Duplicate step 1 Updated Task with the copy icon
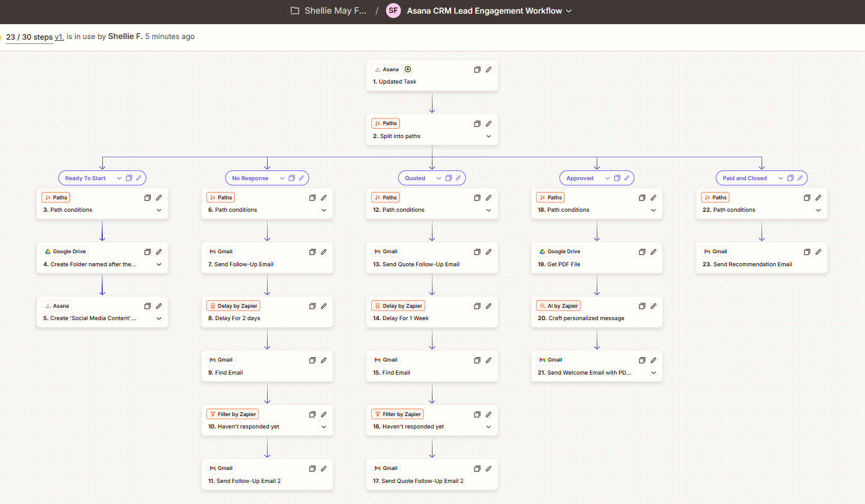The width and height of the screenshot is (865, 504). click(477, 69)
